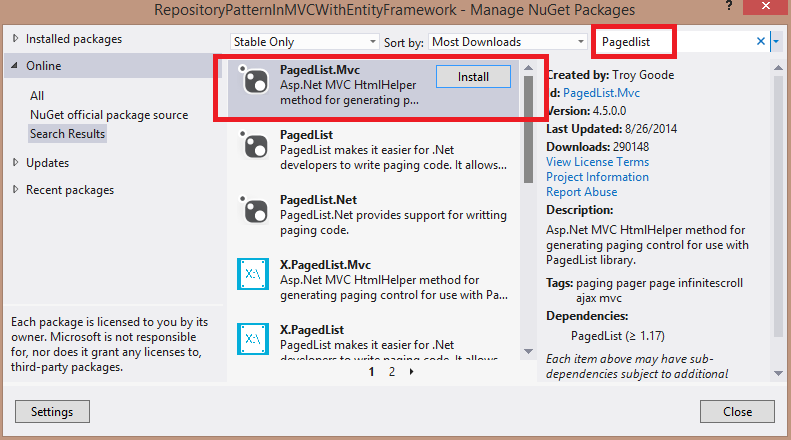Select Search Results in the tree

tap(67, 134)
